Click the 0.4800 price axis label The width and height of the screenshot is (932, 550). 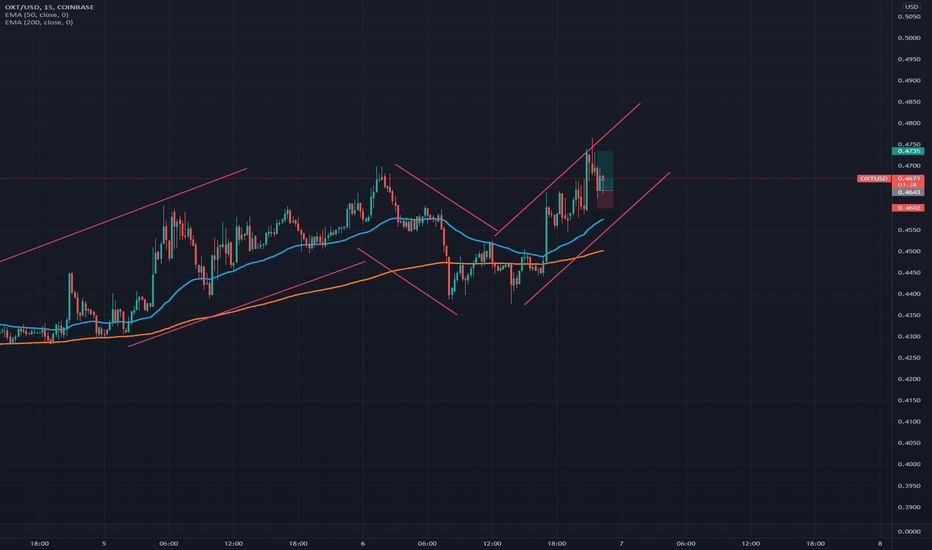(x=909, y=124)
